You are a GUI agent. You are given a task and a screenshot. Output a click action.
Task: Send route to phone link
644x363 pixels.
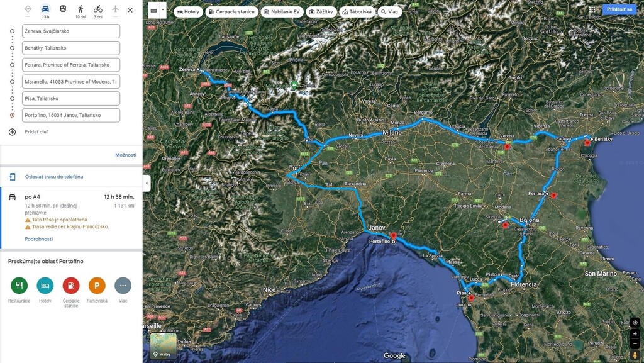[54, 177]
